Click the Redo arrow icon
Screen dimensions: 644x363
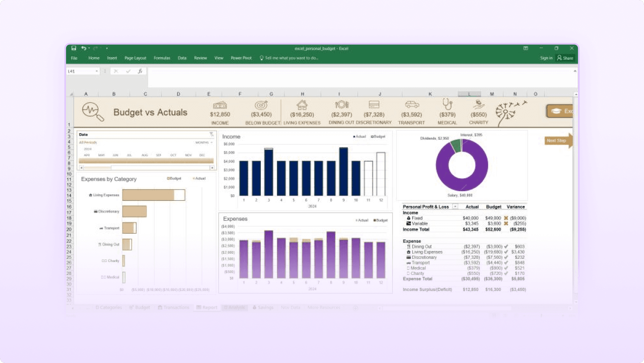pos(96,48)
